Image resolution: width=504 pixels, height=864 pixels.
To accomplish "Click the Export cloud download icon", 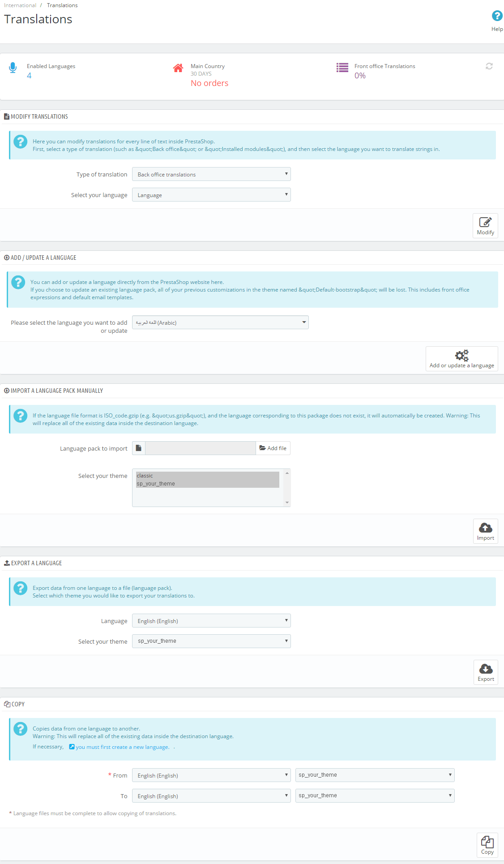I will [486, 669].
